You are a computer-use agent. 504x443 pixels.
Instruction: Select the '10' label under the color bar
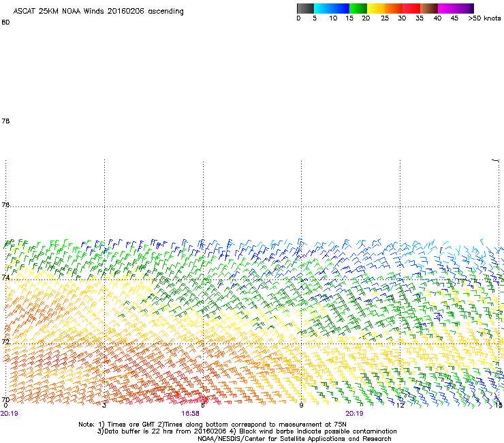pos(333,18)
